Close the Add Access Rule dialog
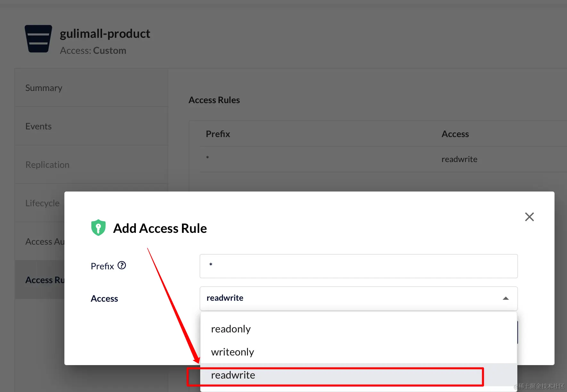This screenshot has height=392, width=567. tap(529, 217)
